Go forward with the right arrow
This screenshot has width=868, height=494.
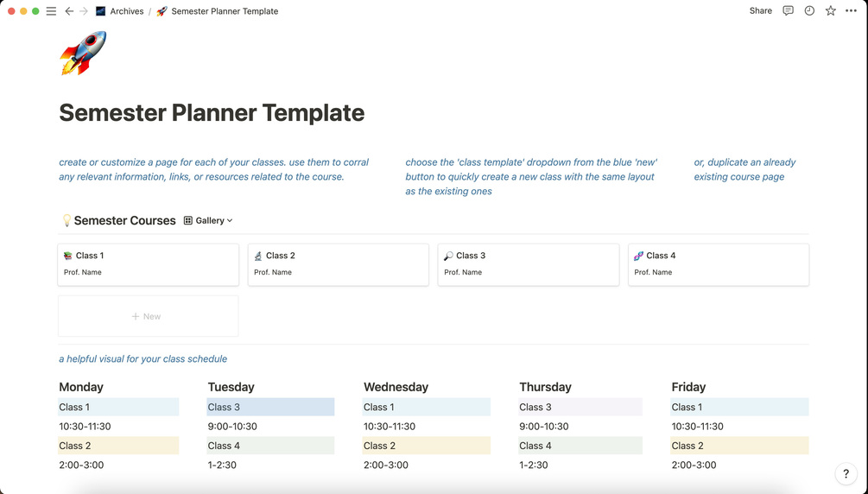84,11
